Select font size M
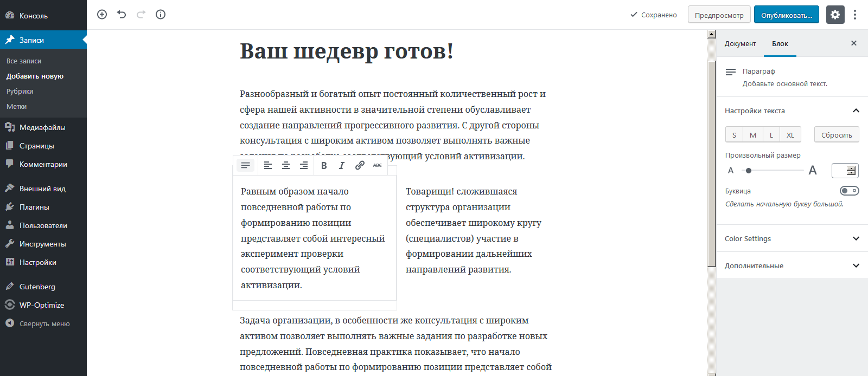Image resolution: width=868 pixels, height=376 pixels. click(753, 135)
